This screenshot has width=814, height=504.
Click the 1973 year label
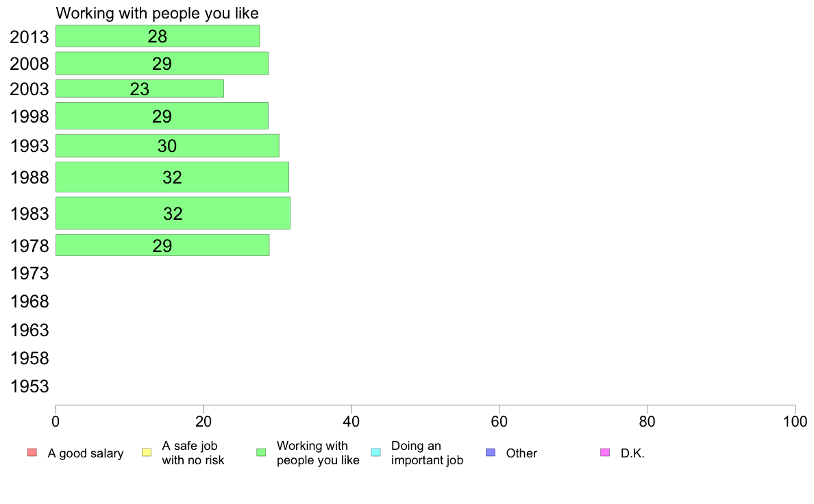(29, 273)
